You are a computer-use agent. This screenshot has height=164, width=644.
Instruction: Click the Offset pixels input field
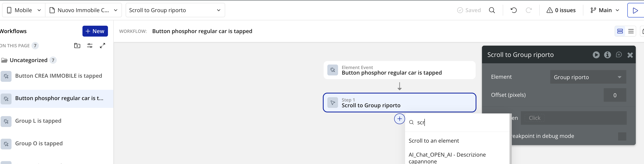pyautogui.click(x=615, y=95)
